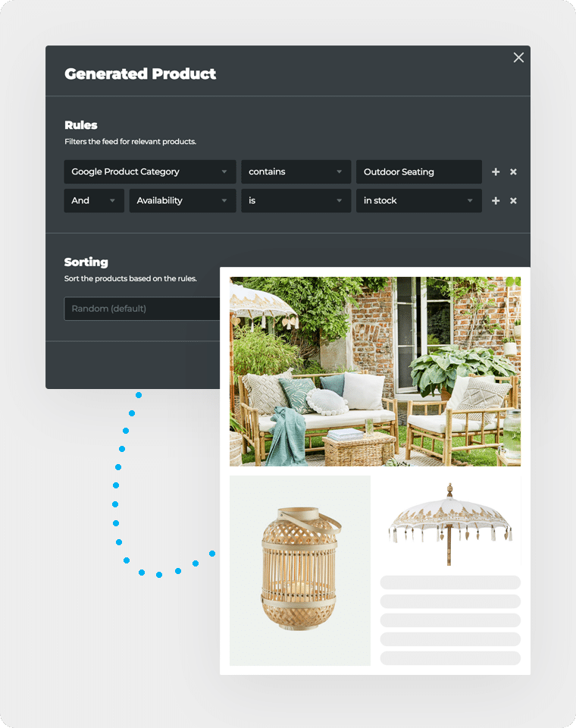The image size is (576, 728).
Task: Delete the Availability rule row
Action: [x=513, y=201]
